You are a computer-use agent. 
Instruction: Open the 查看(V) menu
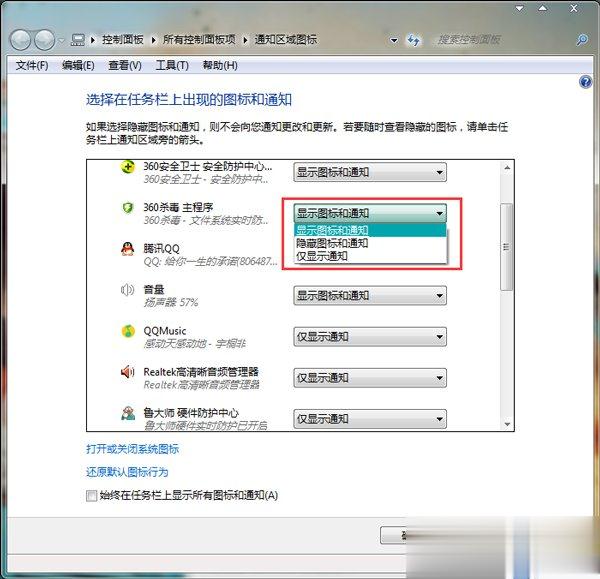click(125, 65)
